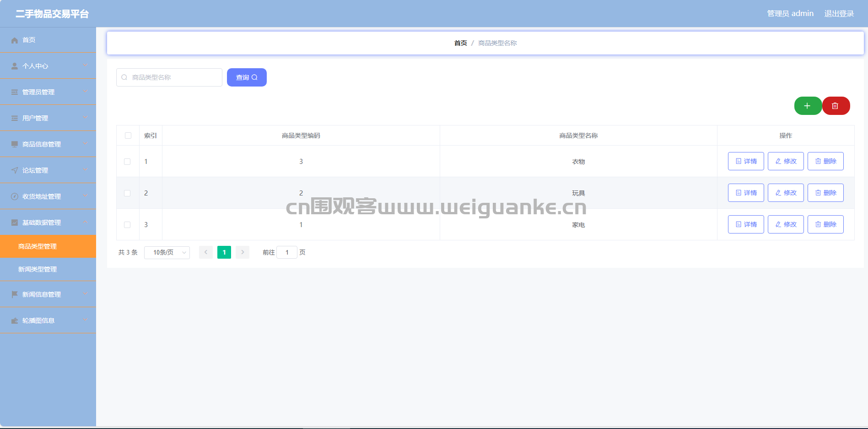Expand the 新闻信息管理 menu chevron
868x429 pixels.
click(85, 294)
